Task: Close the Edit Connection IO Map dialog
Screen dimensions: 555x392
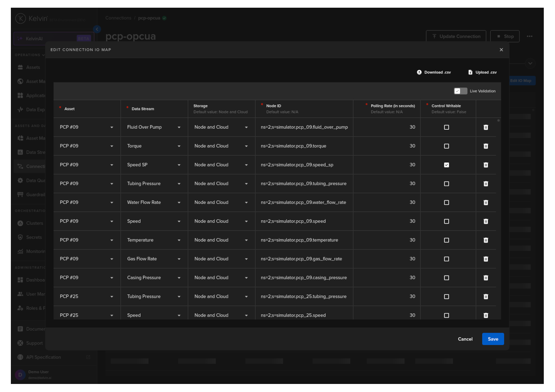Action: point(501,50)
